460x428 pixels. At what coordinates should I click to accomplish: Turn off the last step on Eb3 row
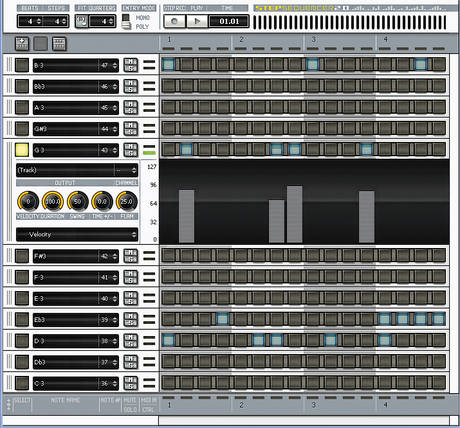pos(439,319)
